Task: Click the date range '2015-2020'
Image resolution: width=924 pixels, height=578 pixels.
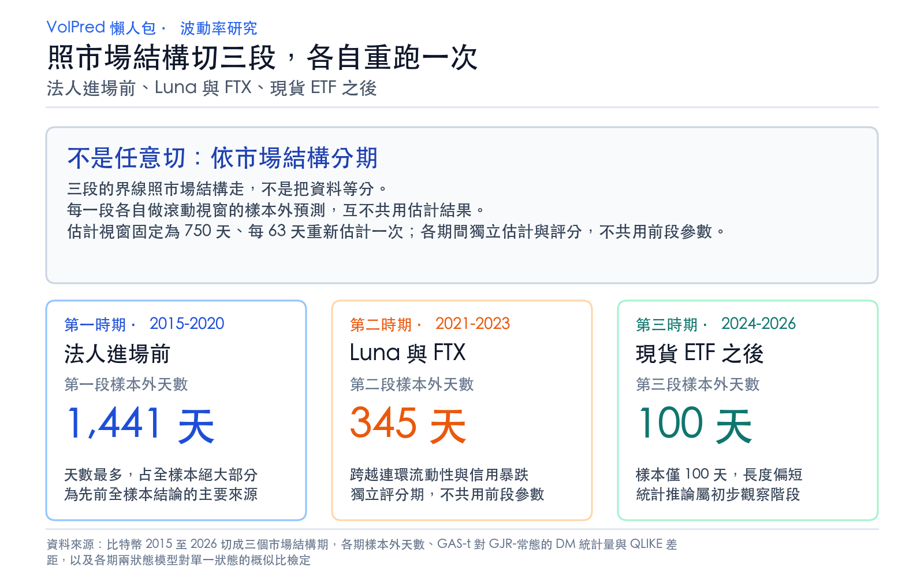Action: pos(187,324)
